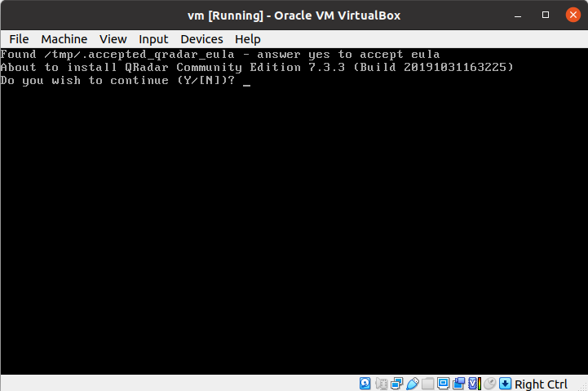Open the shared folders status icon
Image resolution: width=588 pixels, height=391 pixels.
coord(428,384)
